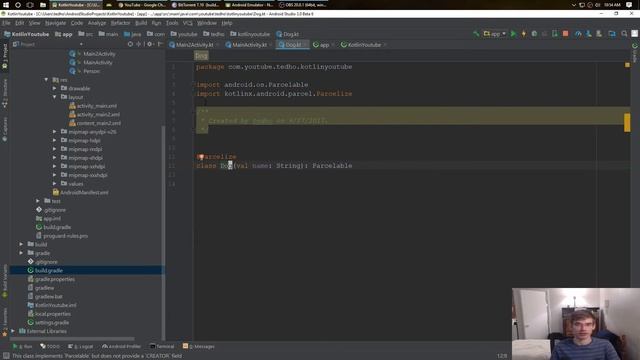Viewport: 640px width, 360px height.
Task: Expand the gradle folder
Action: [x=21, y=253]
